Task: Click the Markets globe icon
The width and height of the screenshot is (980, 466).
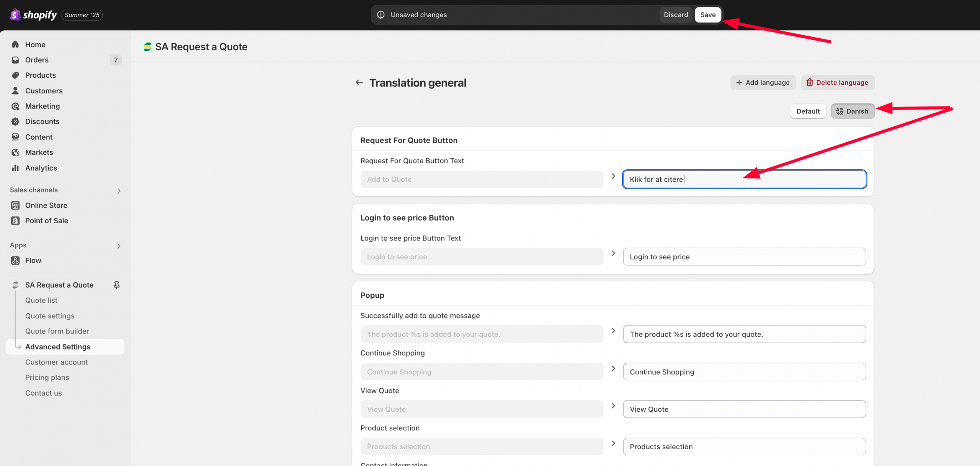Action: (x=15, y=152)
